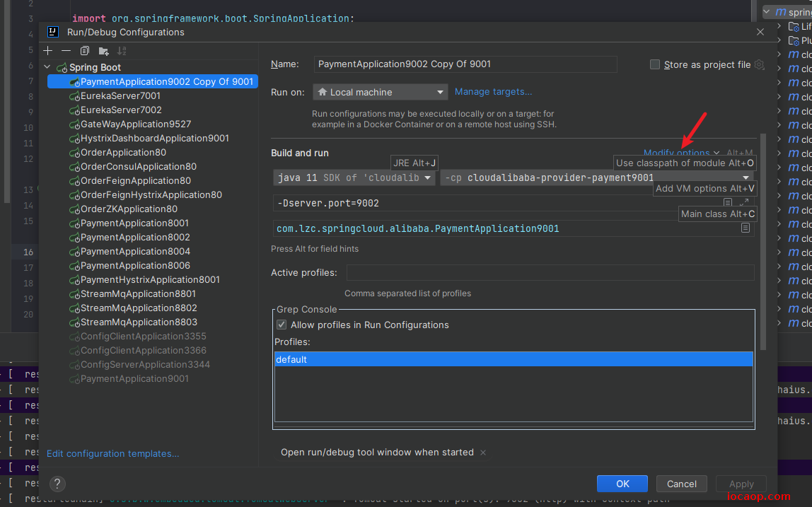Open help with the question mark button
This screenshot has height=507, width=812.
57,484
